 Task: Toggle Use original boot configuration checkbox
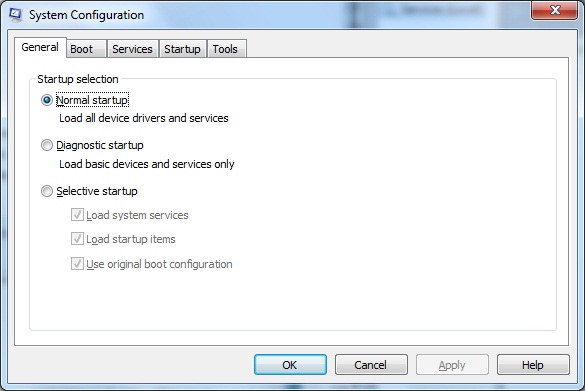tap(77, 264)
